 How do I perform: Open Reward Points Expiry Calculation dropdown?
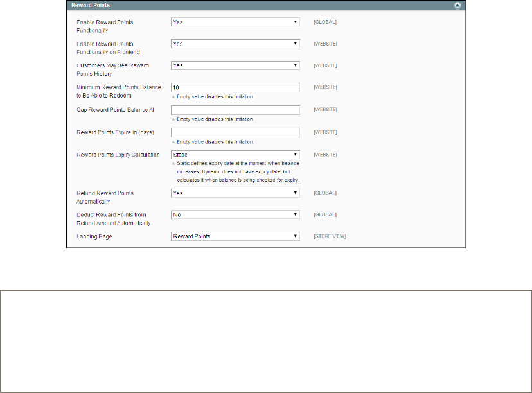click(235, 155)
